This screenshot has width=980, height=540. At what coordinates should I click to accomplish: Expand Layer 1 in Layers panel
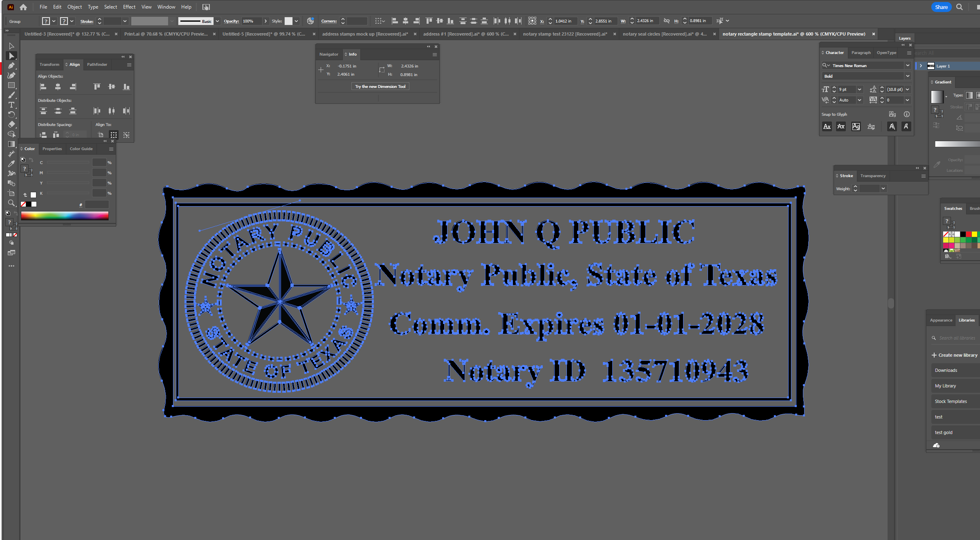[x=921, y=66]
